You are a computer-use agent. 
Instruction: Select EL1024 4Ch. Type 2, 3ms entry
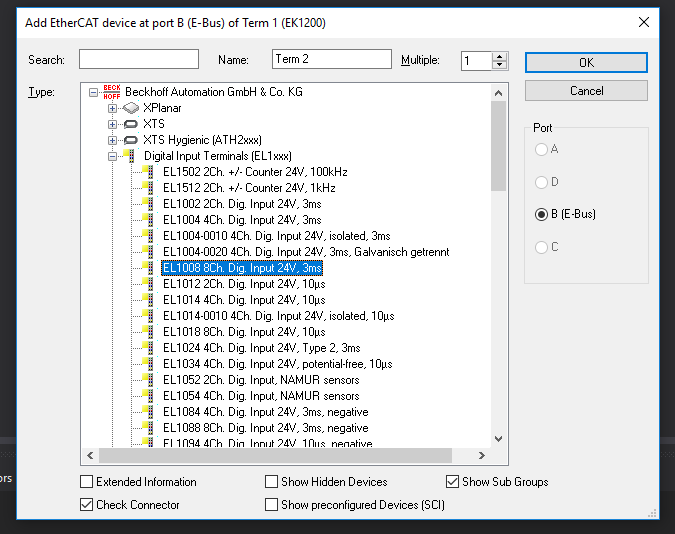(x=261, y=348)
